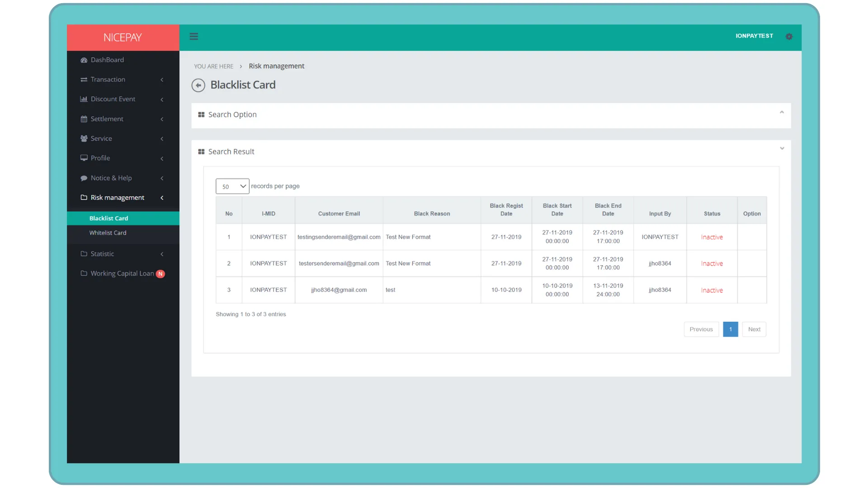Click the settings gear icon top right
This screenshot has height=488, width=868.
coord(789,37)
